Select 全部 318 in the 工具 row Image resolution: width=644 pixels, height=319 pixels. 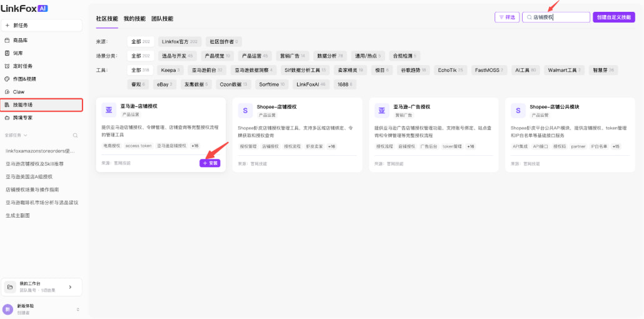point(140,70)
